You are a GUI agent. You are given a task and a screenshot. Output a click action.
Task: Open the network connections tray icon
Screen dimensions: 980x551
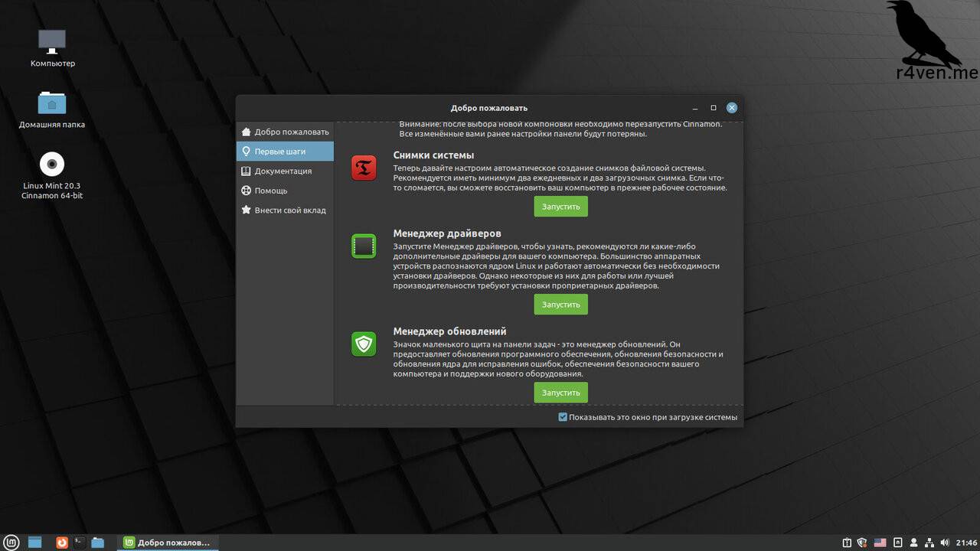click(x=929, y=543)
